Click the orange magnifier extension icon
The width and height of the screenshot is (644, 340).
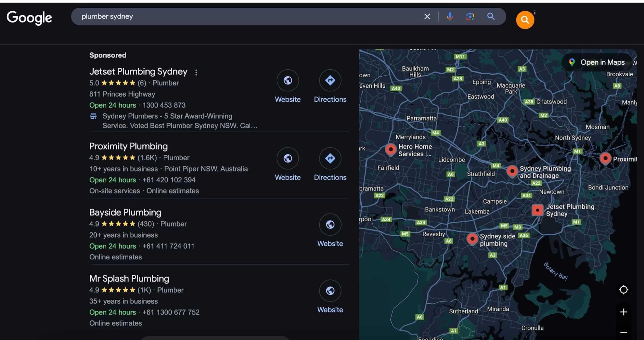coord(525,20)
